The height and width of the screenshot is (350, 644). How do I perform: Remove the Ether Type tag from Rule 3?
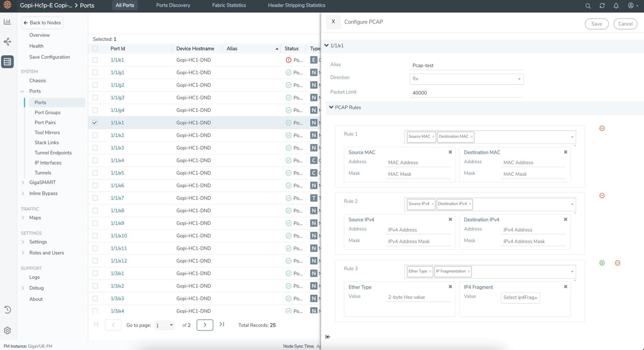(430, 271)
